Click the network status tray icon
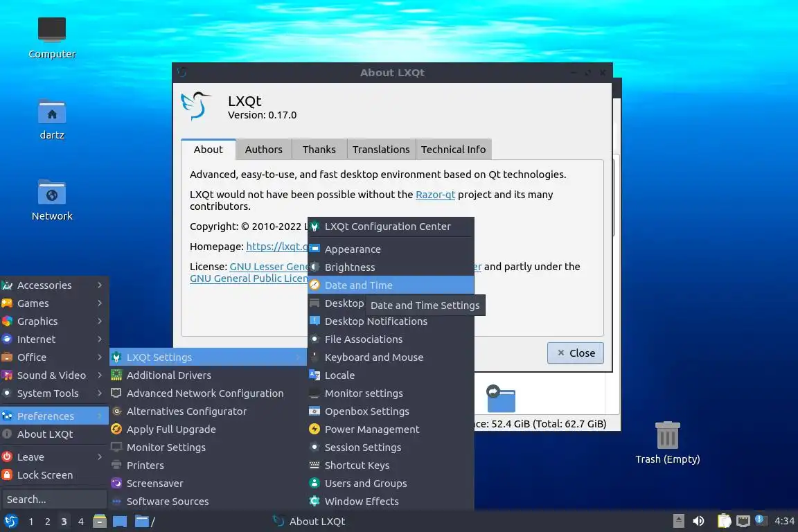 (743, 521)
